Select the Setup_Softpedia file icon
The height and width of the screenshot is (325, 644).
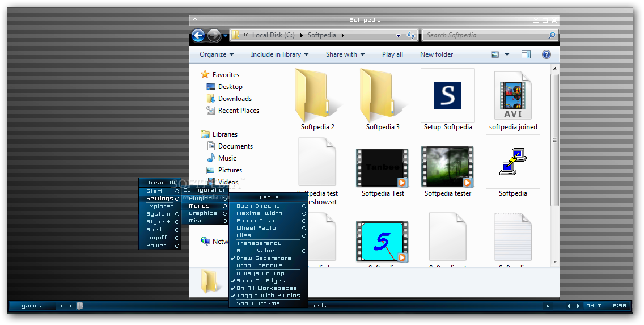[448, 95]
